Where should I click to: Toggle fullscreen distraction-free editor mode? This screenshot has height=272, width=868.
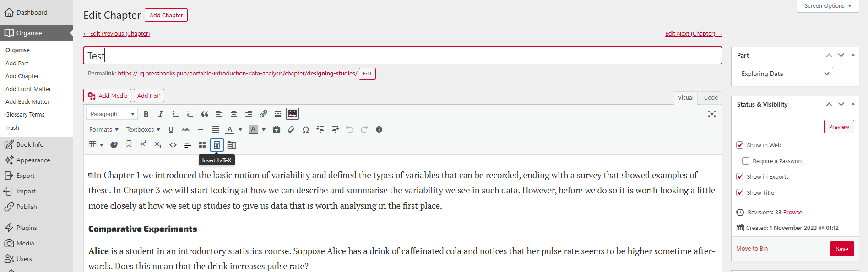pos(711,114)
